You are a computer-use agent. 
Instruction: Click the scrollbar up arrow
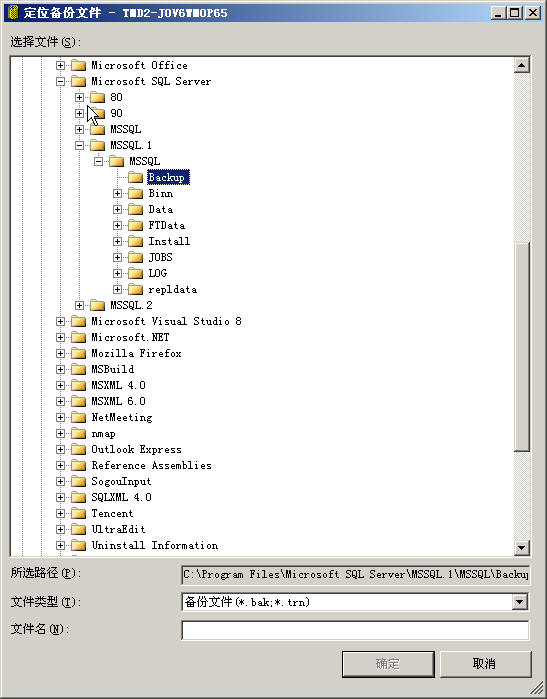521,66
